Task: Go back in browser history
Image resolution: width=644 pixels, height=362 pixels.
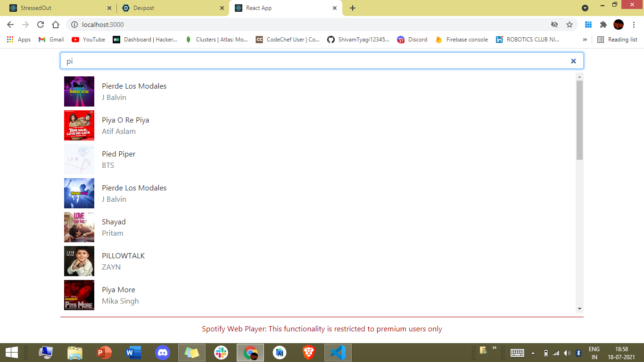Action: pyautogui.click(x=10, y=25)
